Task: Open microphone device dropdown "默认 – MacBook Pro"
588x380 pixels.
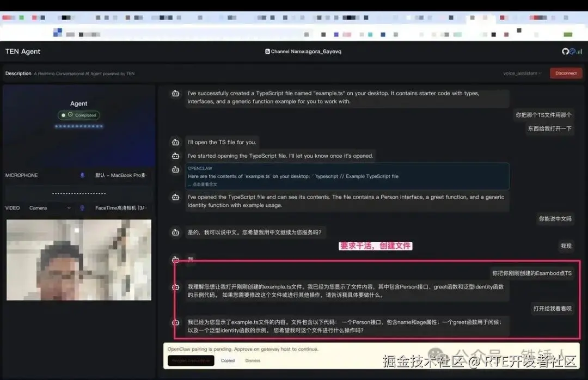Action: coord(121,175)
